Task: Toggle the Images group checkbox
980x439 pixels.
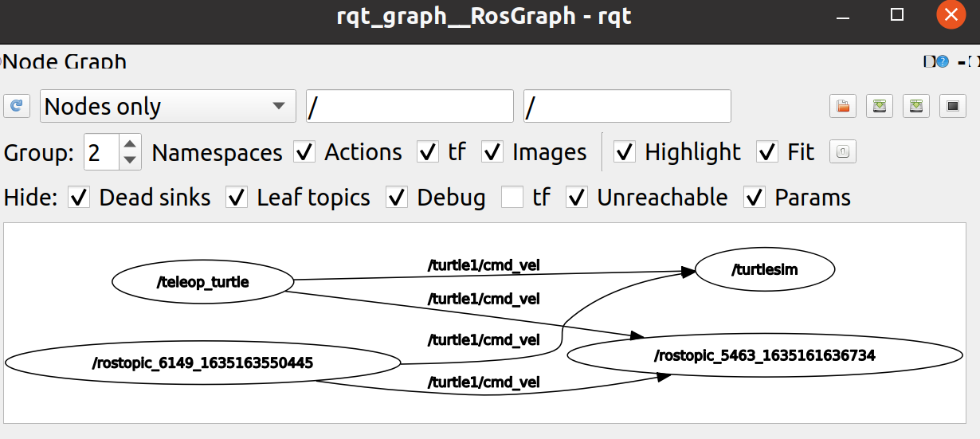Action: point(492,151)
